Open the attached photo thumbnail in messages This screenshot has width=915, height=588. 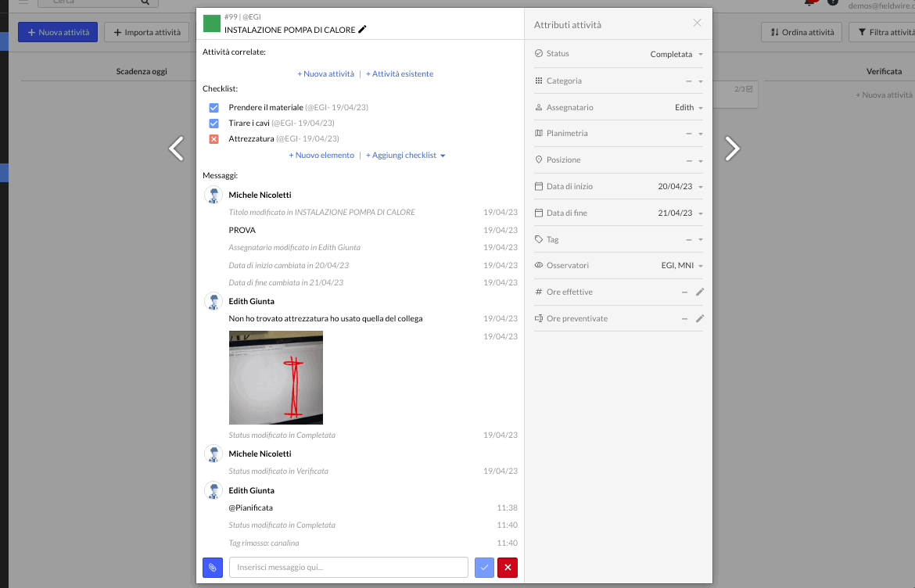(x=276, y=378)
